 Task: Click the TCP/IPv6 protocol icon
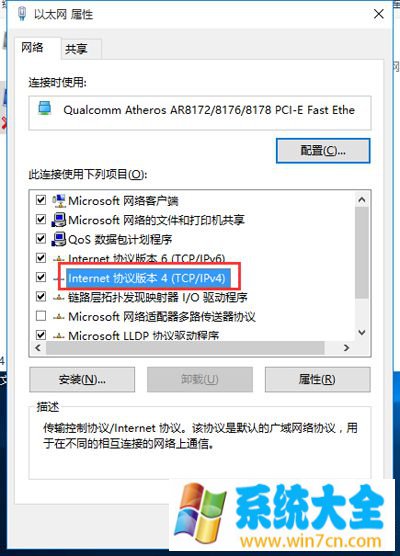point(59,259)
